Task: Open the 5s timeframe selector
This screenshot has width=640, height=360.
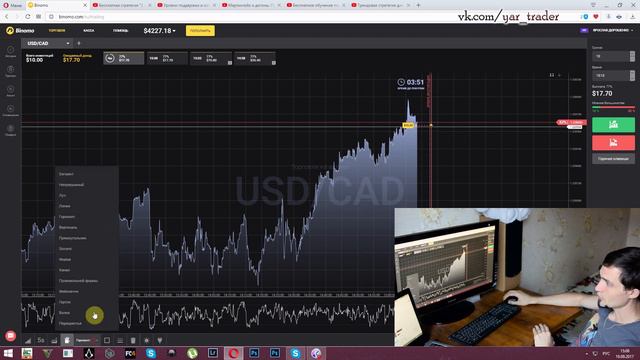Action: tap(41, 340)
